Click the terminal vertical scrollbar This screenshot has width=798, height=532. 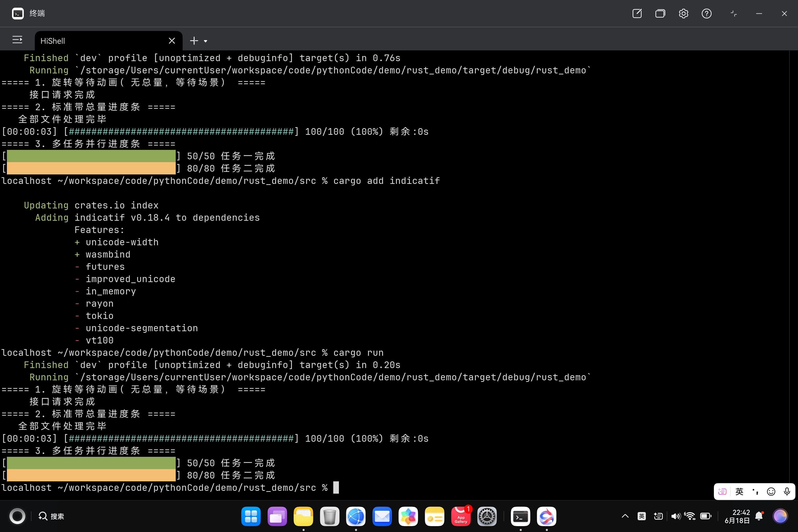point(794,275)
